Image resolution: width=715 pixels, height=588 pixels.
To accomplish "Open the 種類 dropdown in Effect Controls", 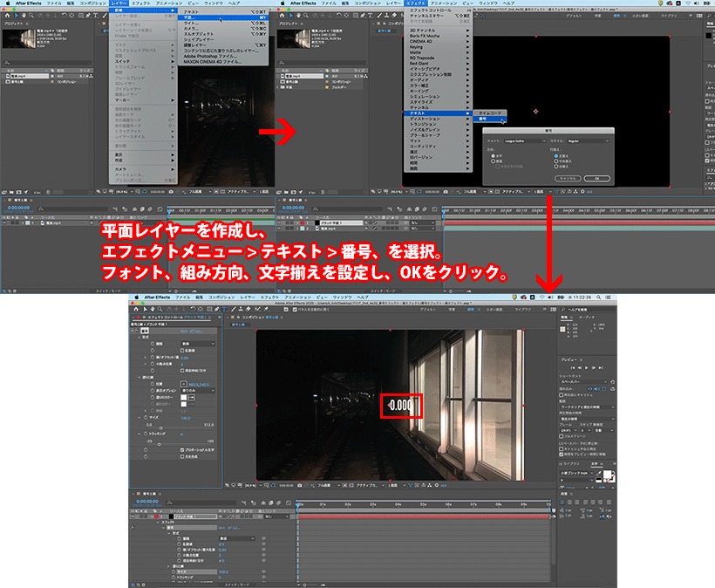I will point(198,344).
